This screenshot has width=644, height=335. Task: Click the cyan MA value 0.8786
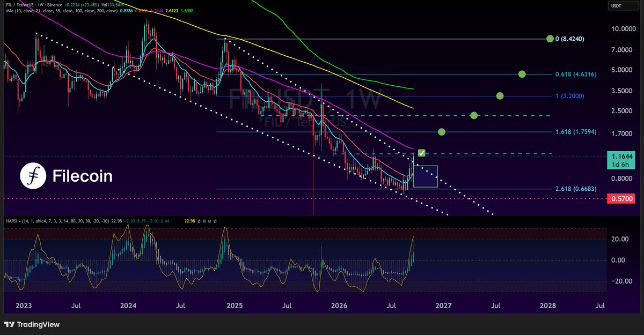[126, 11]
